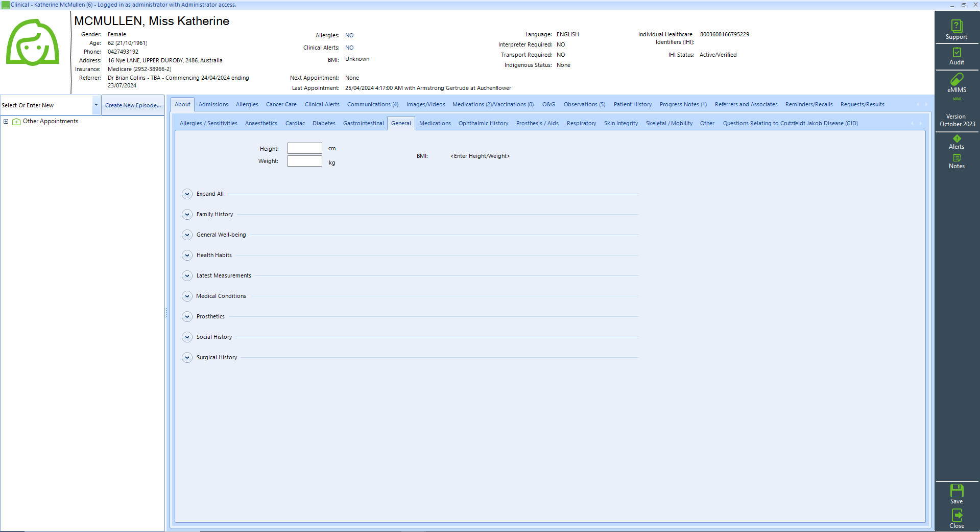Switch to the Observations tab

point(583,104)
